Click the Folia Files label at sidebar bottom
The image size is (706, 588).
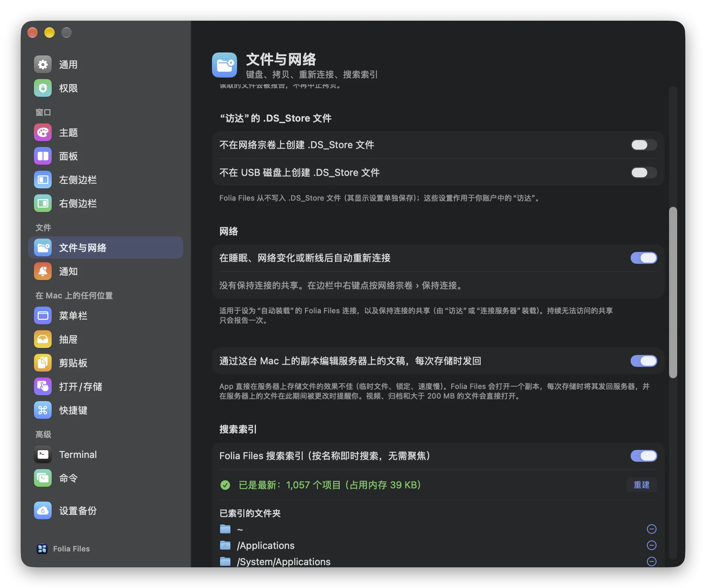[x=71, y=549]
